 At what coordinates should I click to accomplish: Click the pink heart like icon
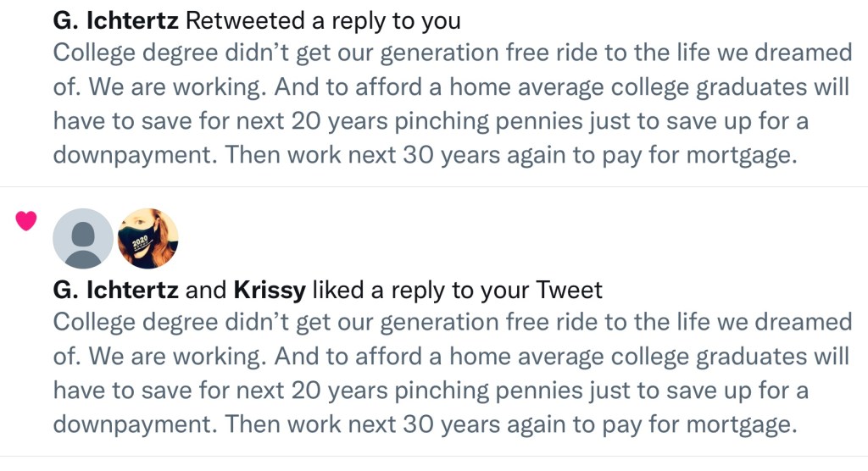click(x=26, y=222)
